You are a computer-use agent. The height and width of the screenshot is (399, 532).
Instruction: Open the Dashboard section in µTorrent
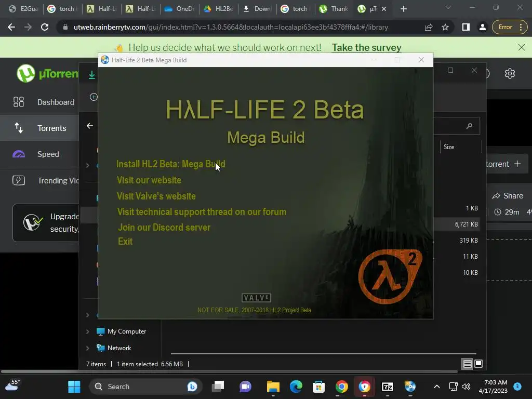point(39,102)
